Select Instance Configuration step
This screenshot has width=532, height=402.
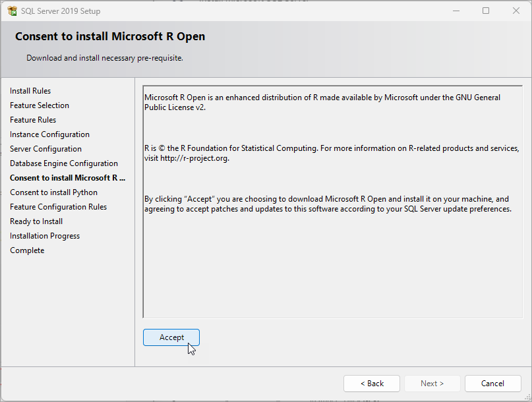point(49,134)
